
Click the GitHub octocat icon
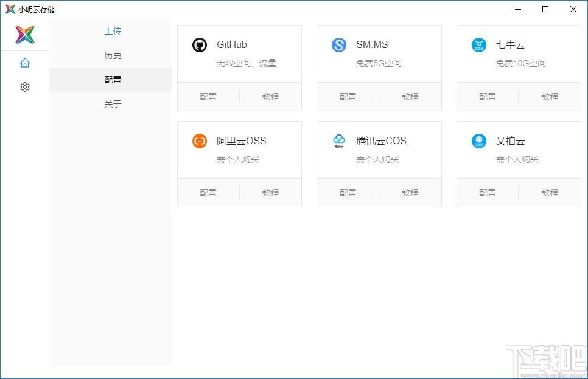[200, 45]
